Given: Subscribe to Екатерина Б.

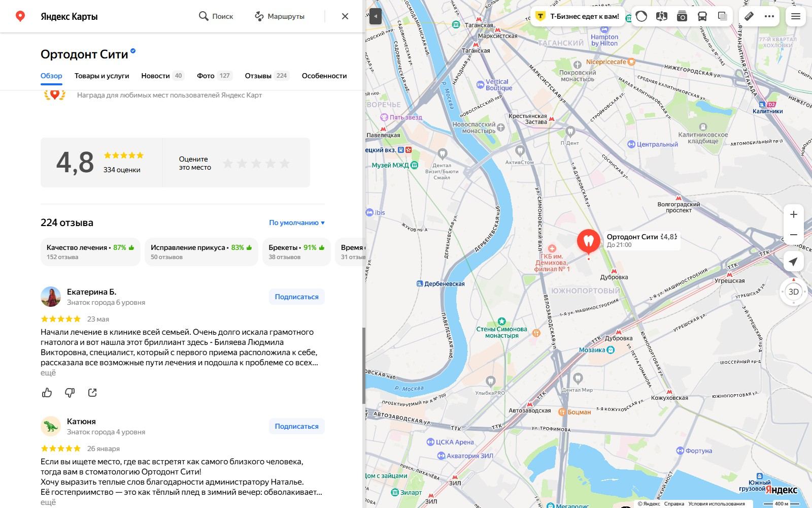Looking at the screenshot, I should coord(296,297).
